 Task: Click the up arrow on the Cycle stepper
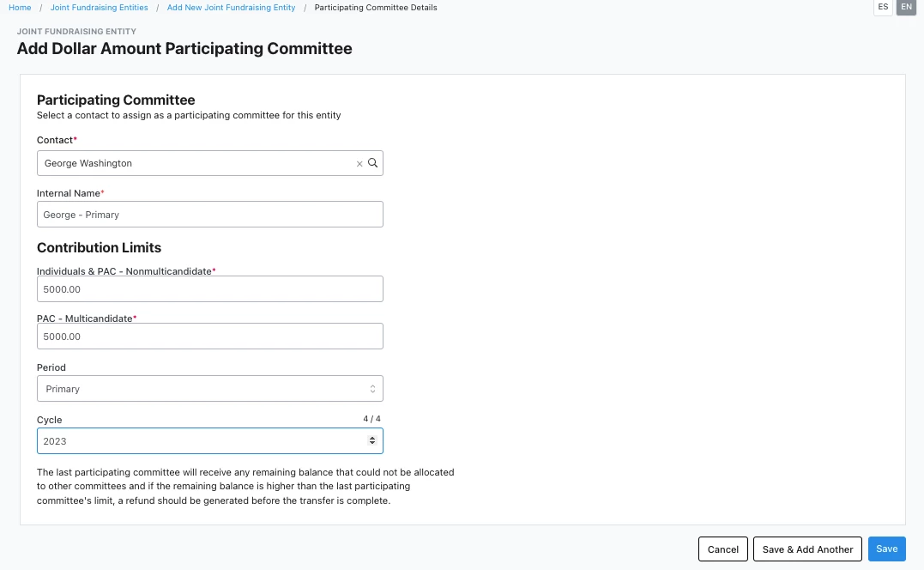[372, 437]
